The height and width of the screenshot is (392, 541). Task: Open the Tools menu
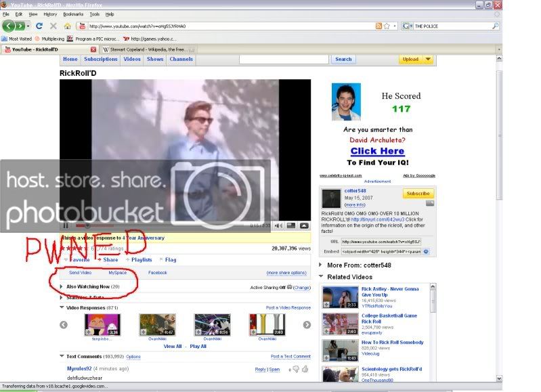[95, 14]
